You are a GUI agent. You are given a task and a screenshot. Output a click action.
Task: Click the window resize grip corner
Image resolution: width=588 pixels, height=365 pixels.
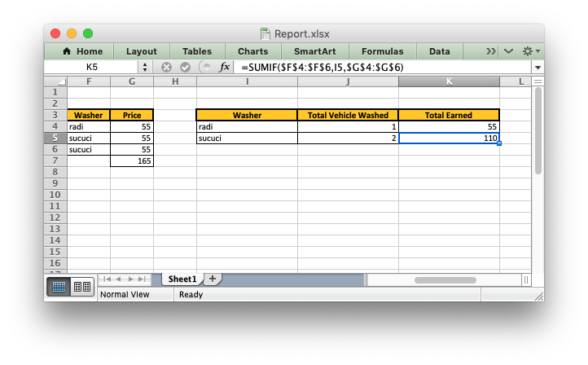tap(538, 296)
